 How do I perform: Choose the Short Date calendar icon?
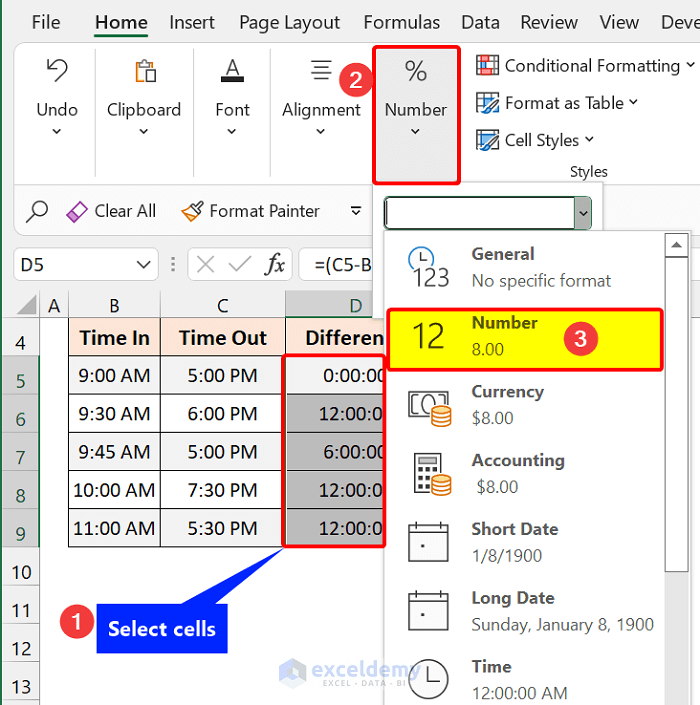tap(428, 542)
